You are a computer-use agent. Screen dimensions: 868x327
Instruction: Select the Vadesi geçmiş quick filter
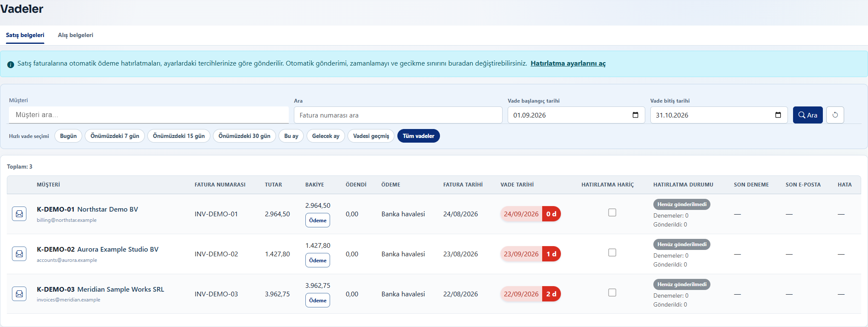pos(371,136)
